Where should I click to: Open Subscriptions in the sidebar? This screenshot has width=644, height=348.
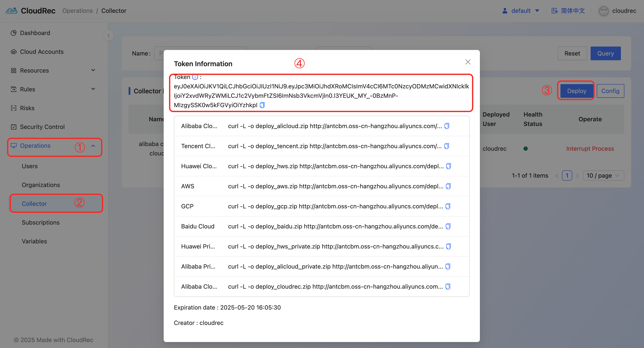(x=41, y=222)
